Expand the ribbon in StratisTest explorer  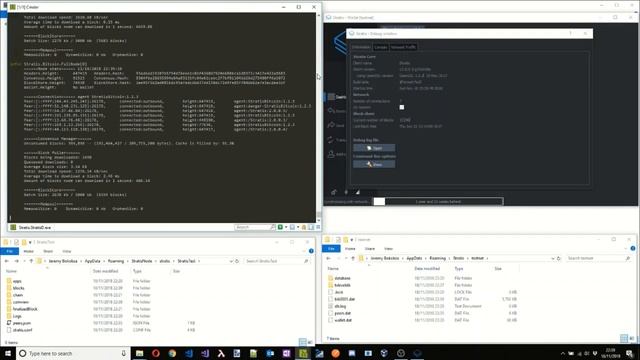304,251
